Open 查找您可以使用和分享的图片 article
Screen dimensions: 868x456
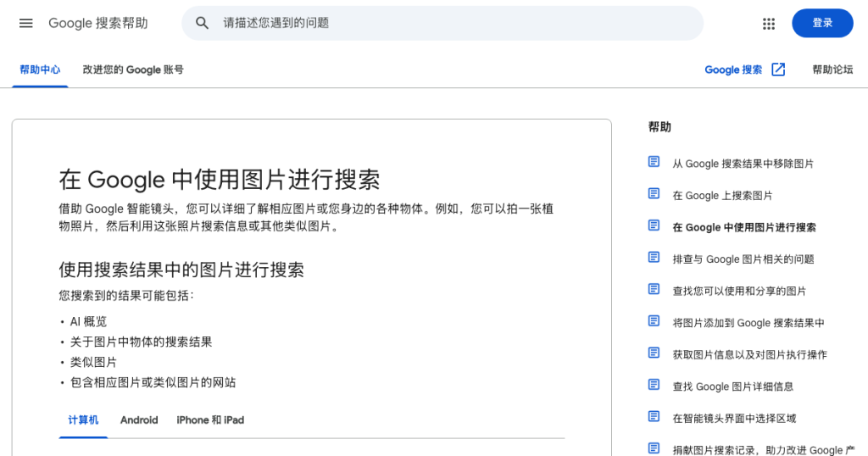pos(739,291)
